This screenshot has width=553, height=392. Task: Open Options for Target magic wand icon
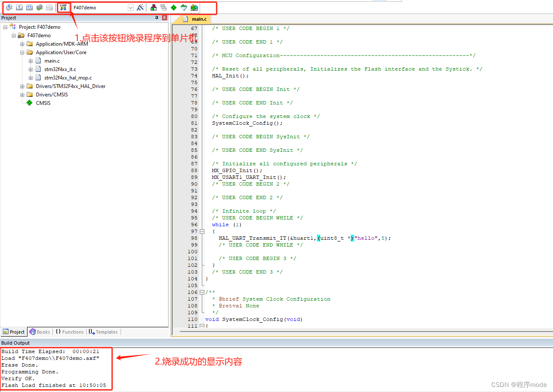pos(140,8)
